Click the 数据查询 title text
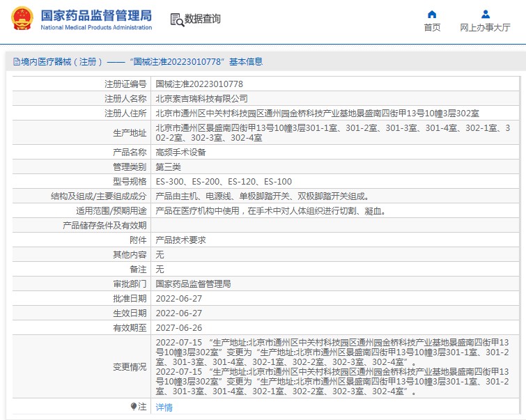The image size is (526, 420). pos(203,20)
